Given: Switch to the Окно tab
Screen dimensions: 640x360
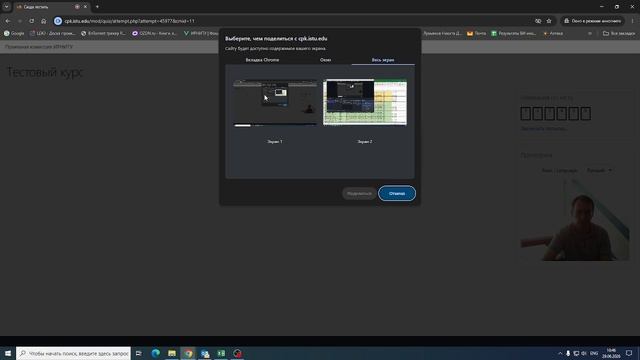Looking at the screenshot, I should point(325,60).
